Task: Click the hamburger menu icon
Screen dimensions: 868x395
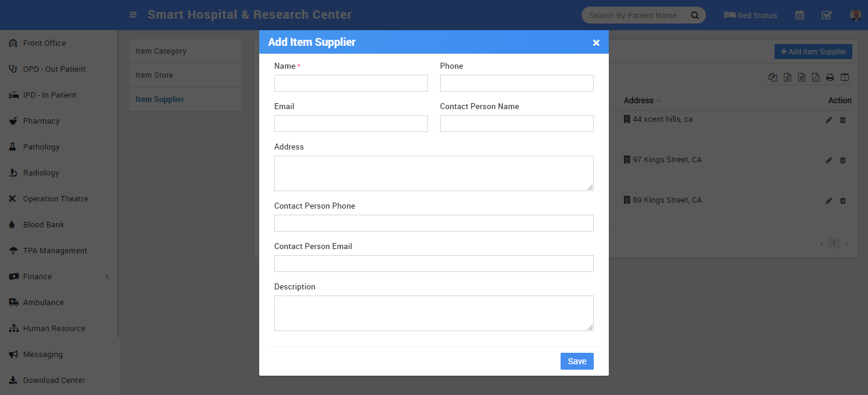Action: click(x=133, y=15)
